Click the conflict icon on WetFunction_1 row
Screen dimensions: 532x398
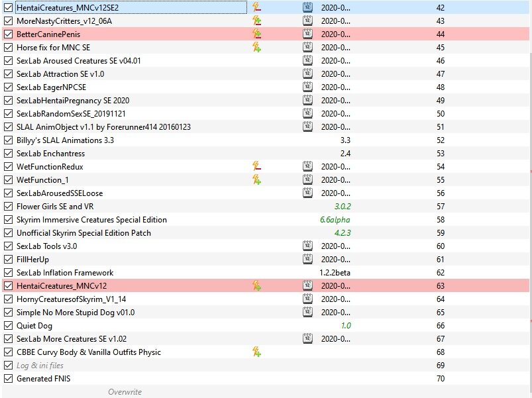click(x=256, y=179)
